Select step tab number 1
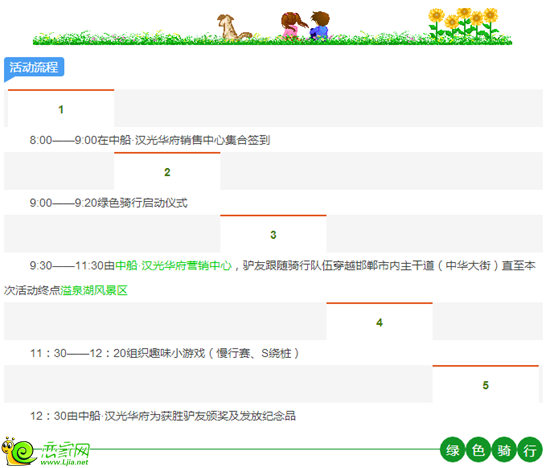 click(x=61, y=108)
